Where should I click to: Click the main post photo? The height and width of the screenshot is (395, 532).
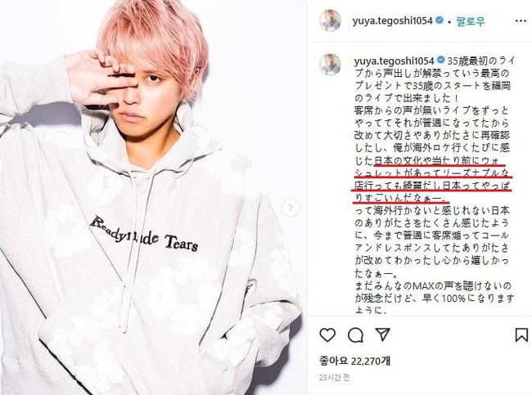(x=151, y=197)
